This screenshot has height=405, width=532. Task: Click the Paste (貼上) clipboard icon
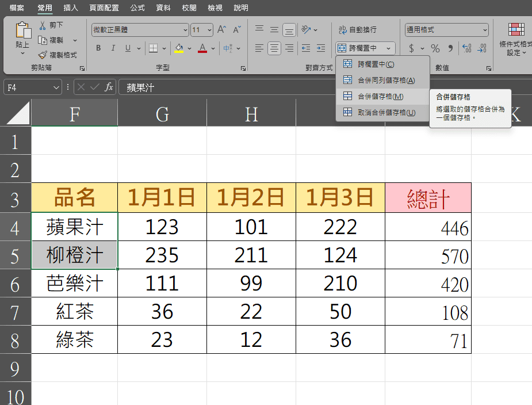[x=23, y=30]
